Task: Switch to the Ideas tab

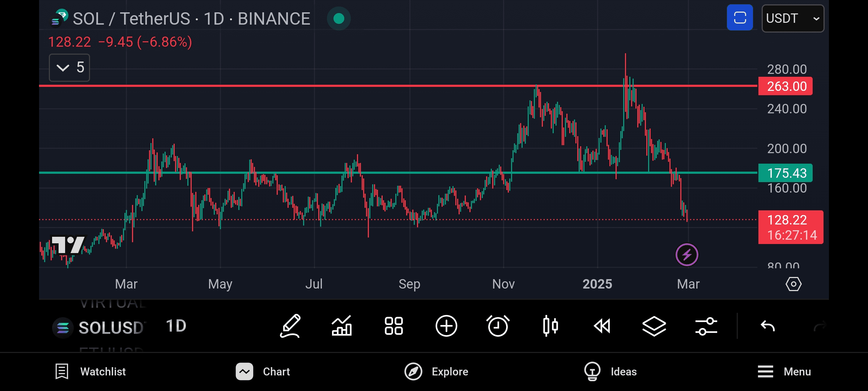Action: click(610, 371)
